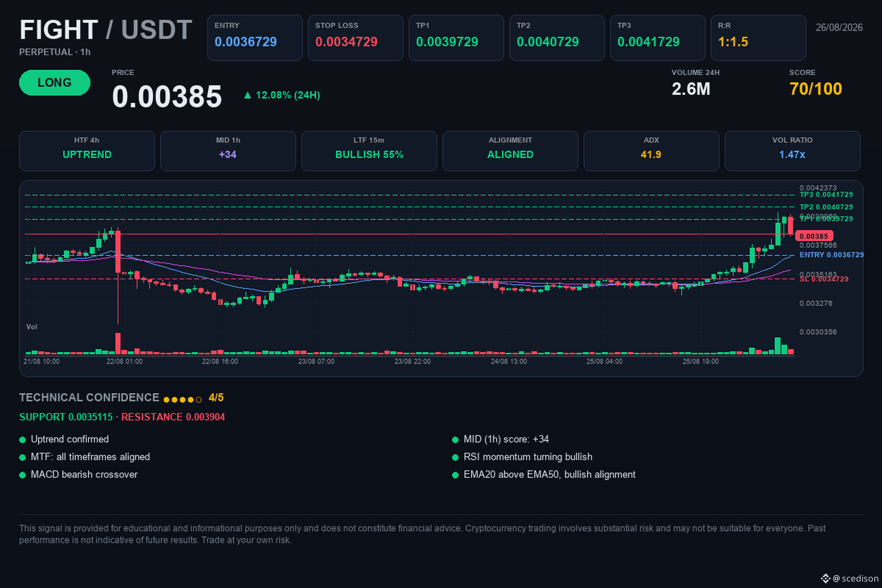Image resolution: width=882 pixels, height=588 pixels.
Task: Click the 22/08 01:00 time axis label
Action: tap(125, 362)
